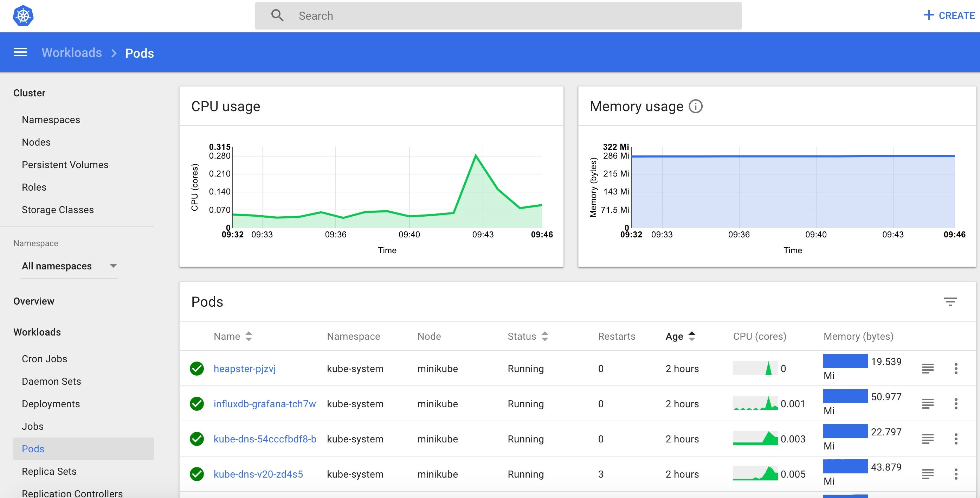Open actions menu for kube-dns-v20-zd4s5
This screenshot has height=498, width=980.
tap(956, 474)
